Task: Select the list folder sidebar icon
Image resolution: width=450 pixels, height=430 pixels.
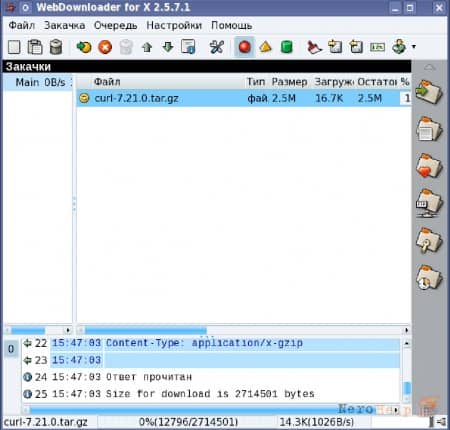Action: point(429,129)
